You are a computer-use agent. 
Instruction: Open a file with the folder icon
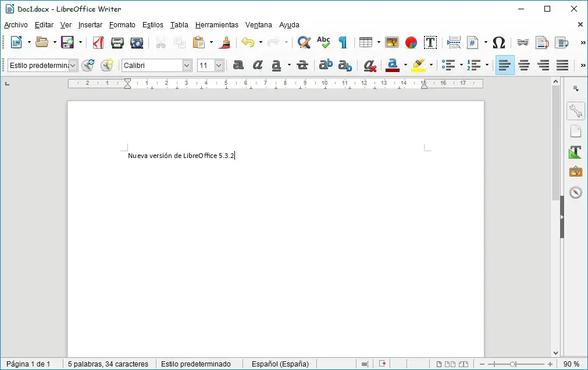click(x=42, y=42)
